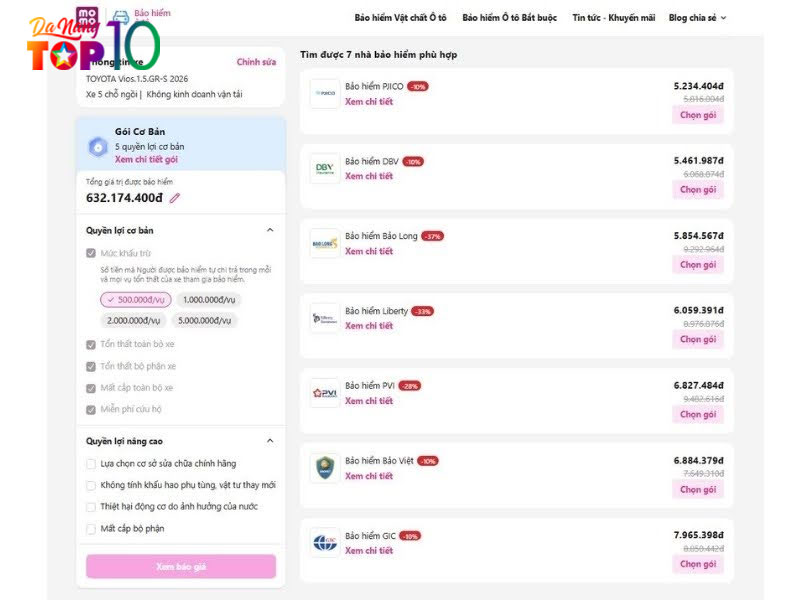800x600 pixels.
Task: Click the TOYOTA Vios.1.5.GR-S 2026 text
Action: click(137, 79)
